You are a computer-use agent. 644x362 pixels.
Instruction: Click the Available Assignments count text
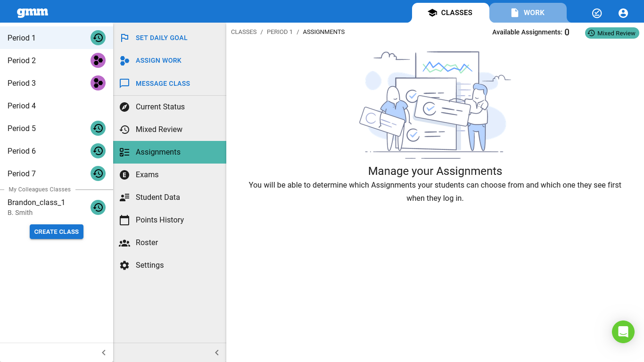pyautogui.click(x=531, y=32)
